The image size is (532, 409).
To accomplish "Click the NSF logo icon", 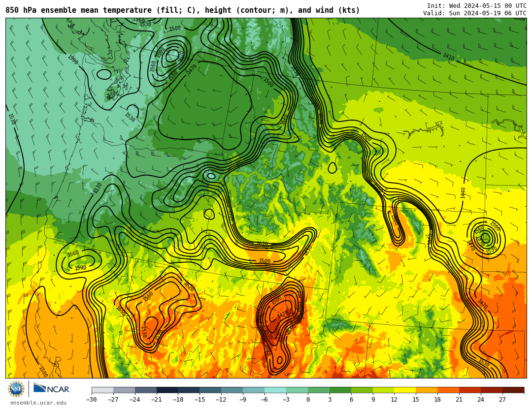I will (16, 389).
